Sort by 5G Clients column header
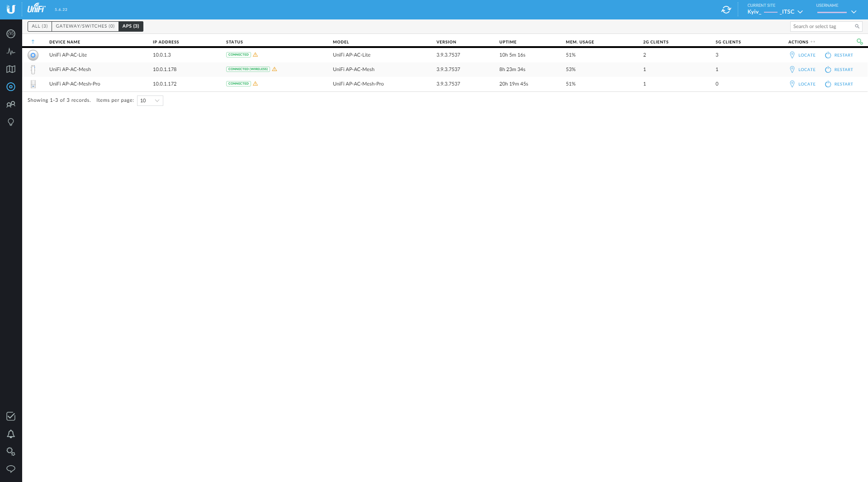 tap(728, 42)
